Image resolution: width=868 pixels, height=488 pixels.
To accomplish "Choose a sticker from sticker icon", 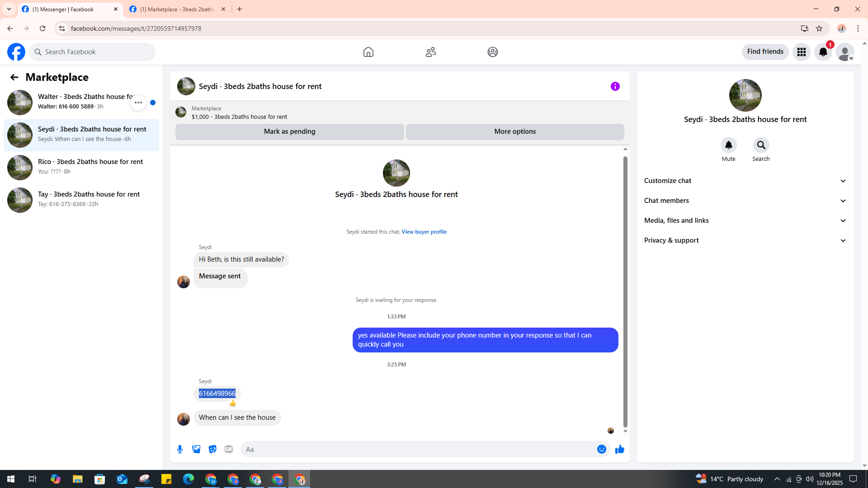I will (x=212, y=449).
